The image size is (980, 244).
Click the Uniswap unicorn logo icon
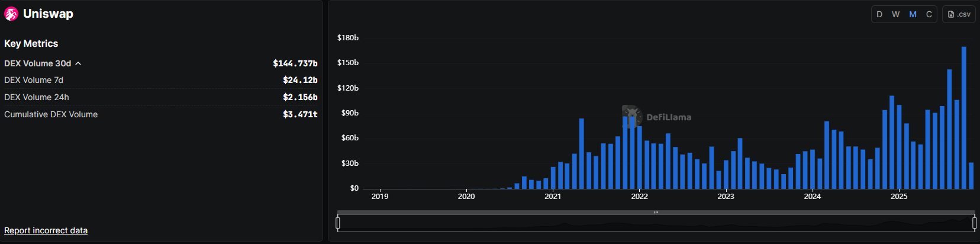(x=11, y=14)
